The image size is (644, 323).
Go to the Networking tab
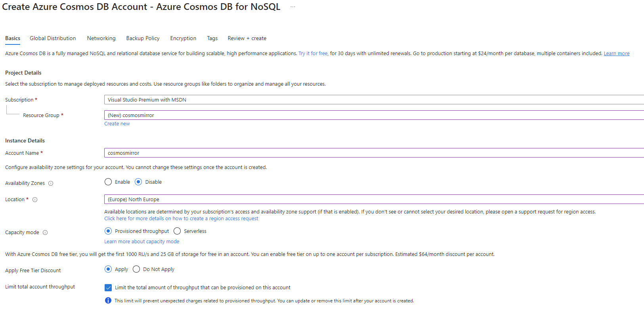[101, 38]
